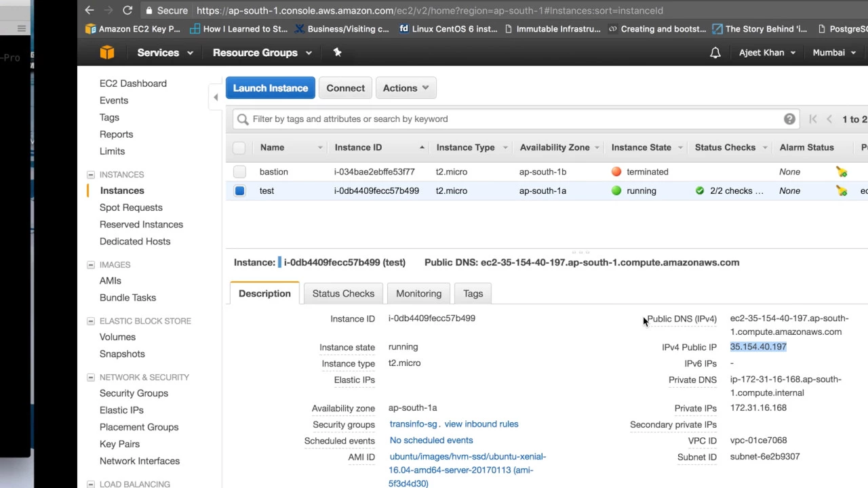Toggle the select-all checkbox in table header

[x=239, y=147]
